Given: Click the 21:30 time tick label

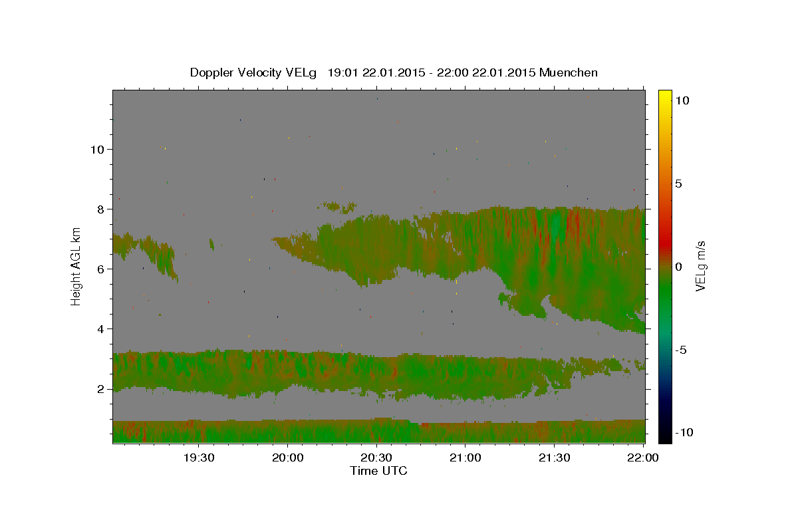Looking at the screenshot, I should pyautogui.click(x=554, y=458).
